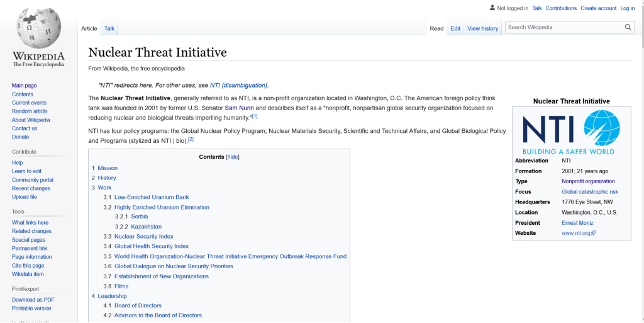This screenshot has height=323, width=644.
Task: Click Download as PDF
Action: point(33,300)
